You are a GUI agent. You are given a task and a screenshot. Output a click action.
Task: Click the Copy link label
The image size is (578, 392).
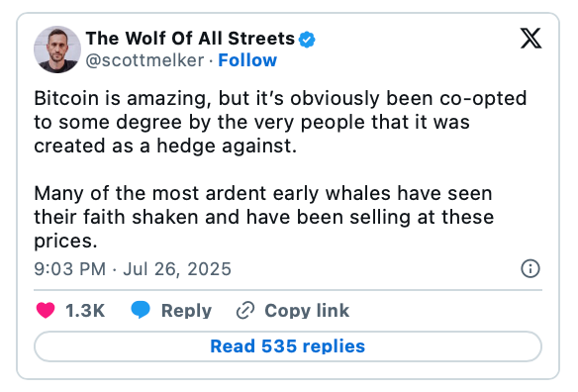coord(307,311)
